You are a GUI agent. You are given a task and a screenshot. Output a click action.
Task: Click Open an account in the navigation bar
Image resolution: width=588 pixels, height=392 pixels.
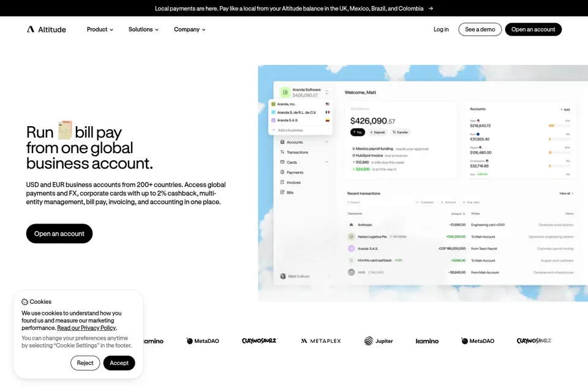tap(533, 29)
